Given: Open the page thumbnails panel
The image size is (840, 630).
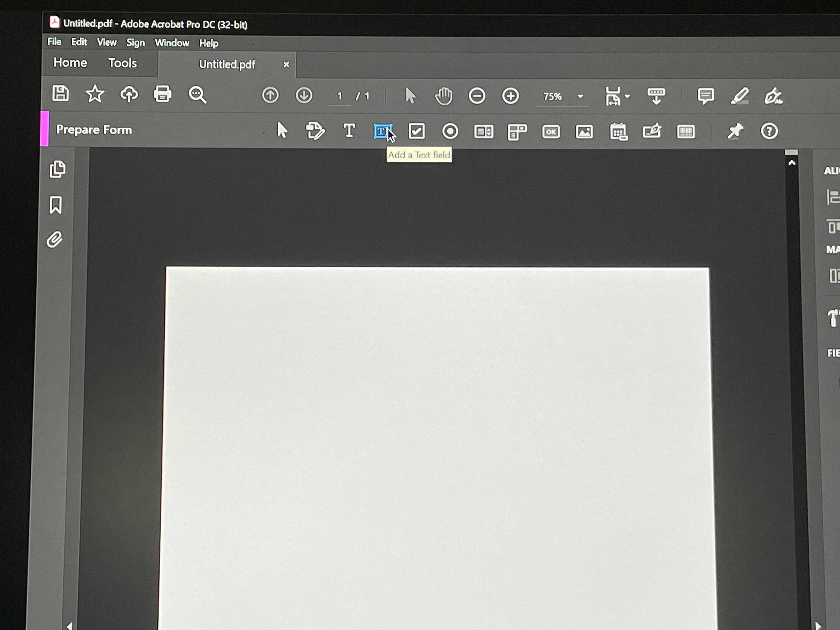Looking at the screenshot, I should pyautogui.click(x=57, y=169).
